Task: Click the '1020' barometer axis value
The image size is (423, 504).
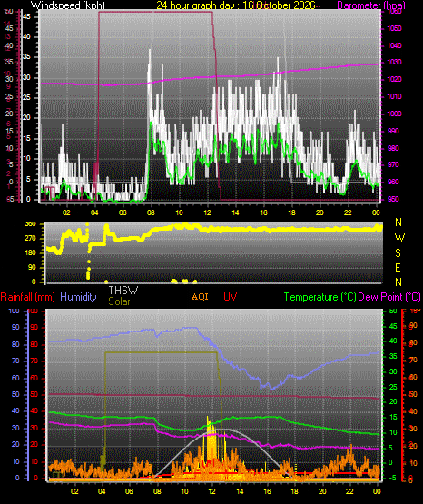Action: 394,79
